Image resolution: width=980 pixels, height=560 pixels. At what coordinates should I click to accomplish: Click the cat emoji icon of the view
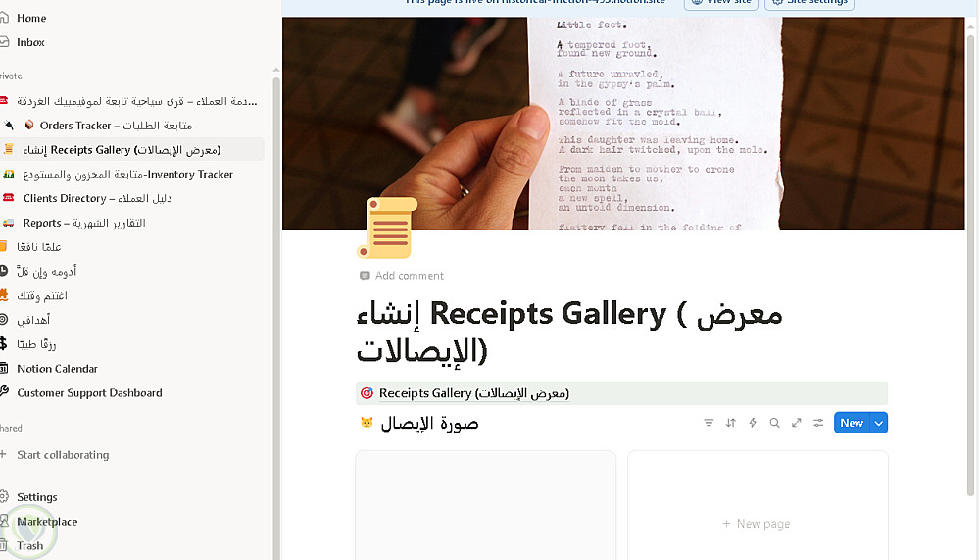[x=367, y=423]
